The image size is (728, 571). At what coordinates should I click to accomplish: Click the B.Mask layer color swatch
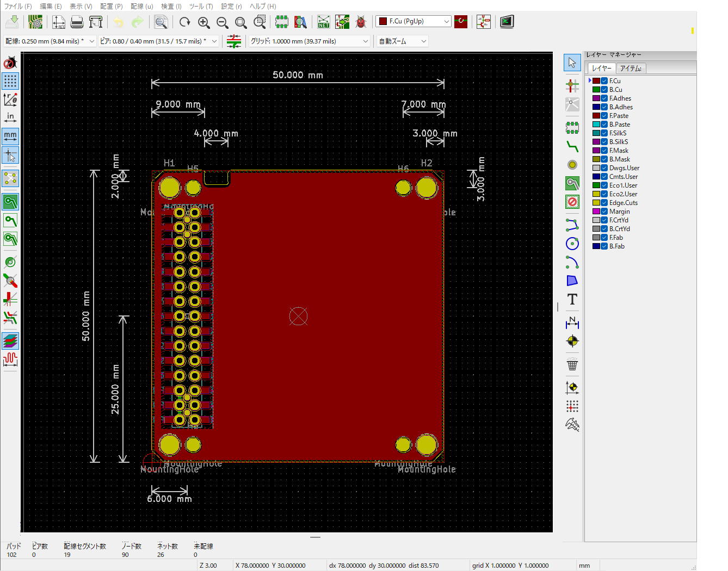click(596, 159)
